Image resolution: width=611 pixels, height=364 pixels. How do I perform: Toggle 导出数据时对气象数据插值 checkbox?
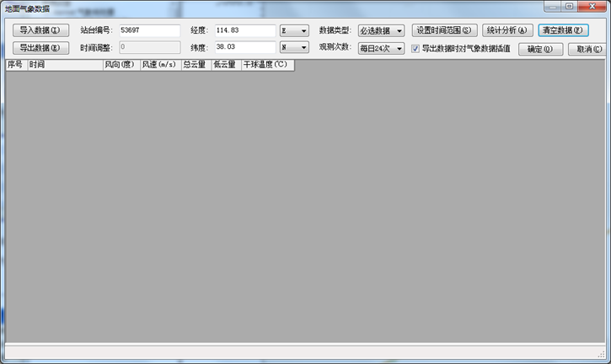coord(415,49)
